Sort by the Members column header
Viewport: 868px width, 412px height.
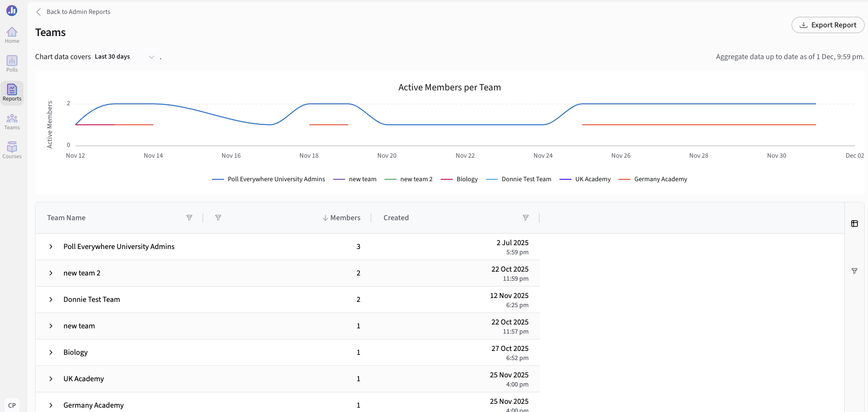[341, 218]
